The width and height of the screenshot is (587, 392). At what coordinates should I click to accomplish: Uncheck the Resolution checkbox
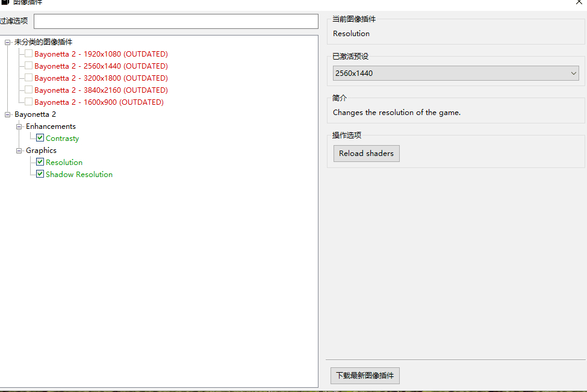click(x=40, y=162)
